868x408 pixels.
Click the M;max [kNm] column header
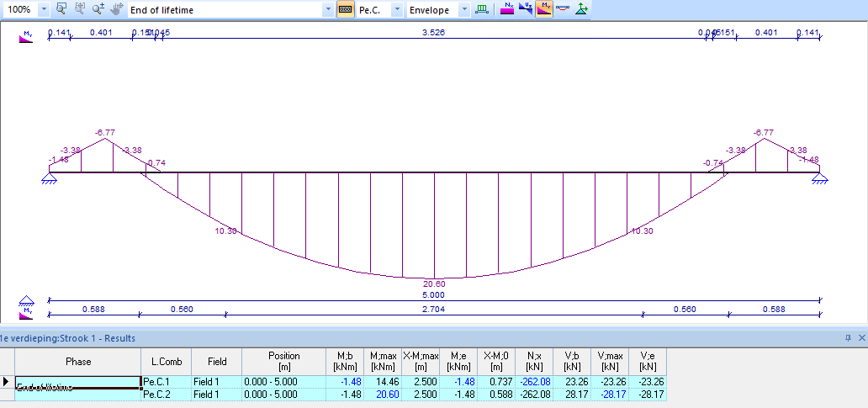[x=383, y=362]
